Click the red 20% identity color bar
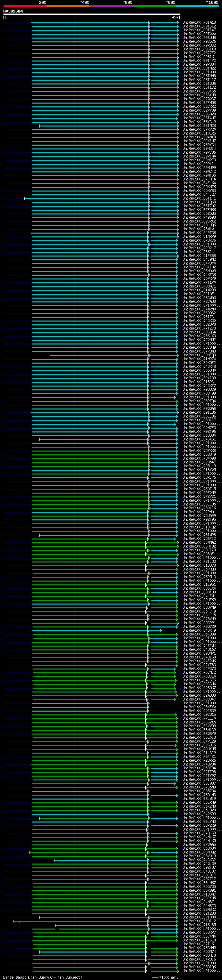The width and height of the screenshot is (222, 980). point(25,6)
